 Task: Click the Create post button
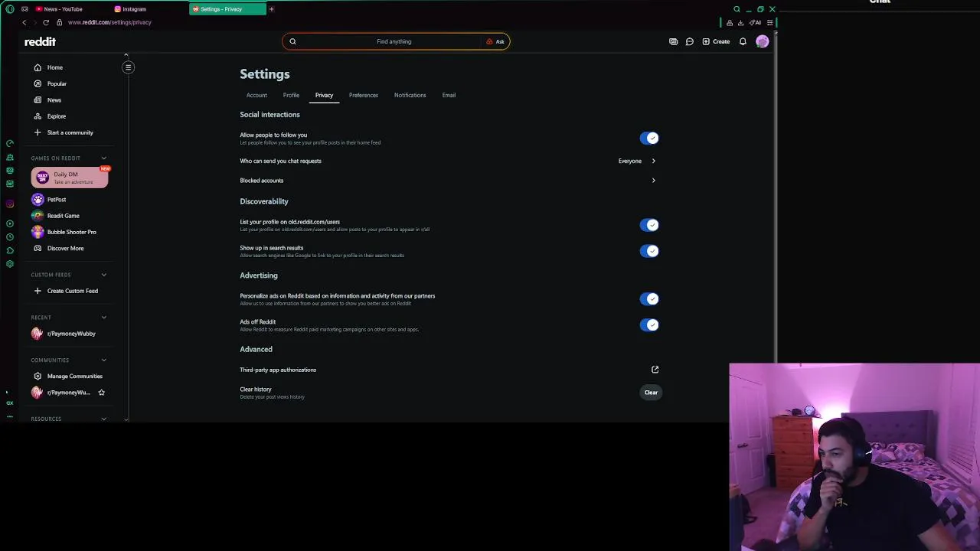tap(716, 41)
